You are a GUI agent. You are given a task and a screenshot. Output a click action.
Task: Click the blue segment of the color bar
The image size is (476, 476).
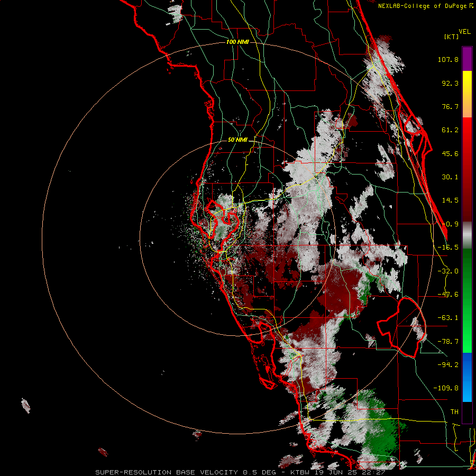point(467,377)
